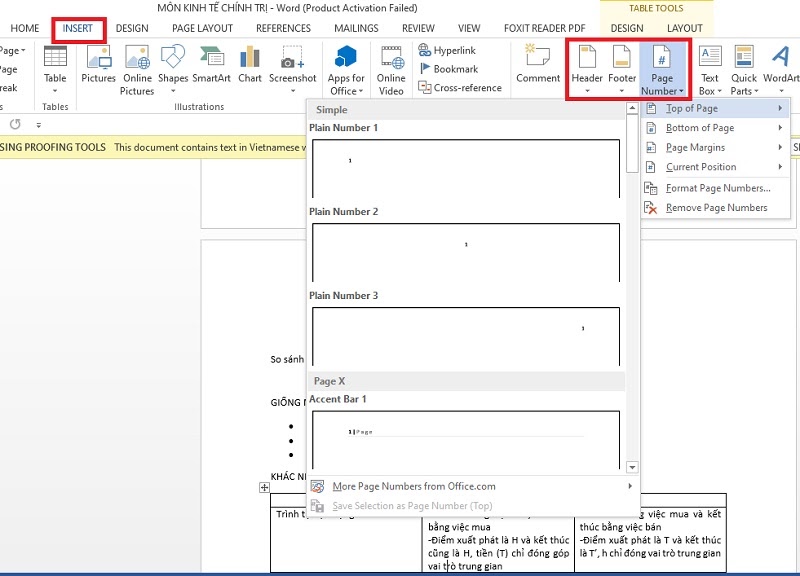Select the Accent Bar 1 preview

[x=466, y=440]
